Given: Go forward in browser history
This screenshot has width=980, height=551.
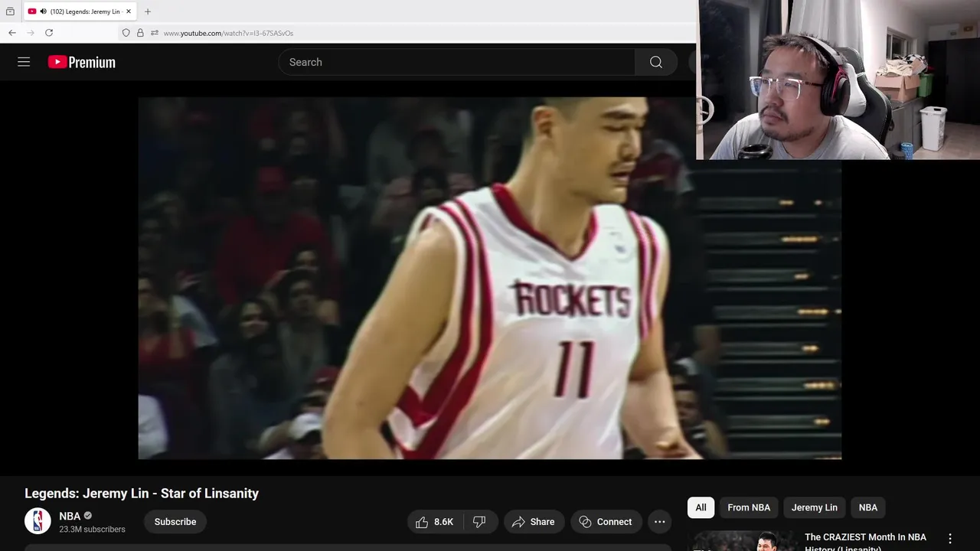Looking at the screenshot, I should pos(31,33).
